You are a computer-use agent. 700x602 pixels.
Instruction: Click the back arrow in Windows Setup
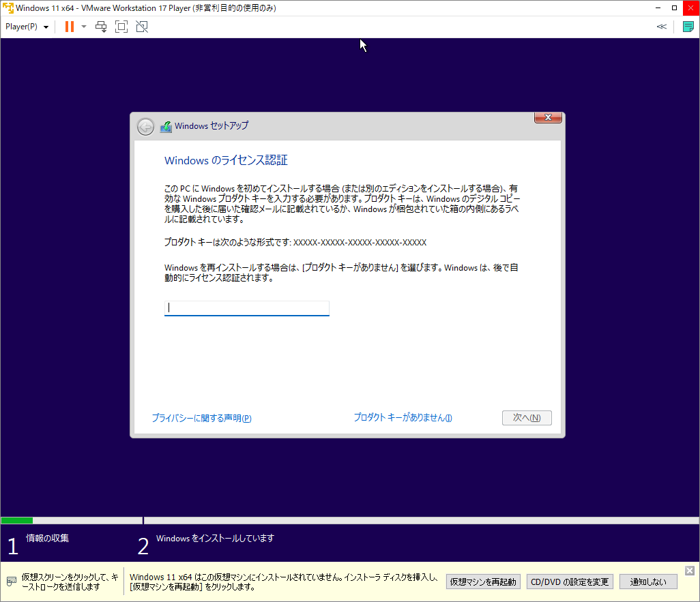click(x=145, y=127)
